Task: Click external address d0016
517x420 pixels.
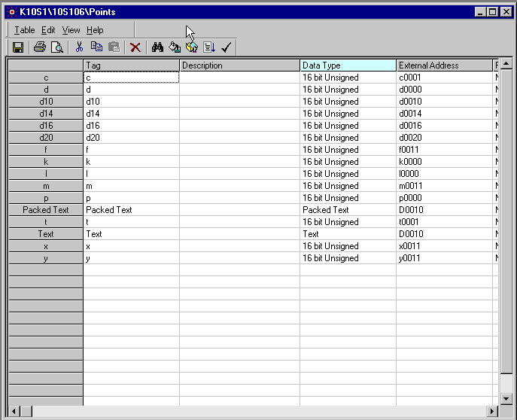Action: (x=445, y=126)
